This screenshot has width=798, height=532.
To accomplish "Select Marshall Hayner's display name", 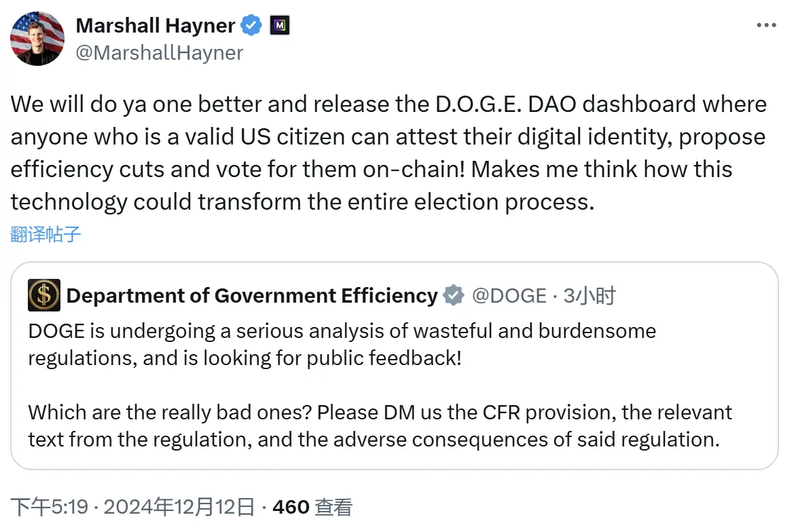I will point(156,25).
